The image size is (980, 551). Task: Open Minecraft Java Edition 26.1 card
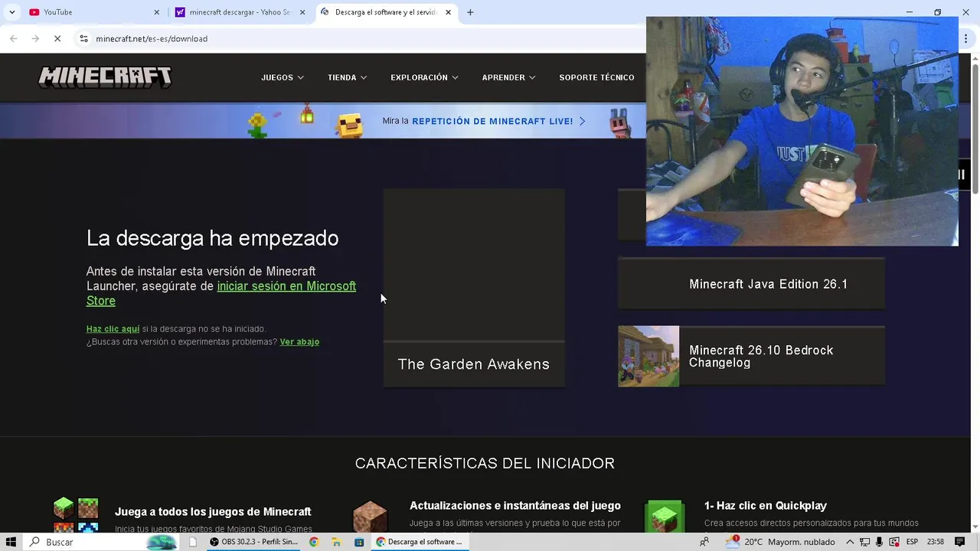tap(751, 284)
